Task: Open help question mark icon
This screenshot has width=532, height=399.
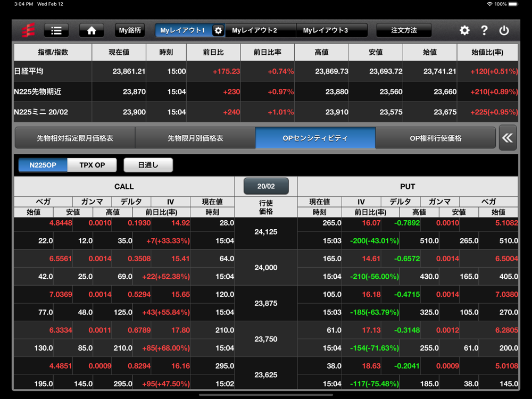Action: [x=484, y=30]
